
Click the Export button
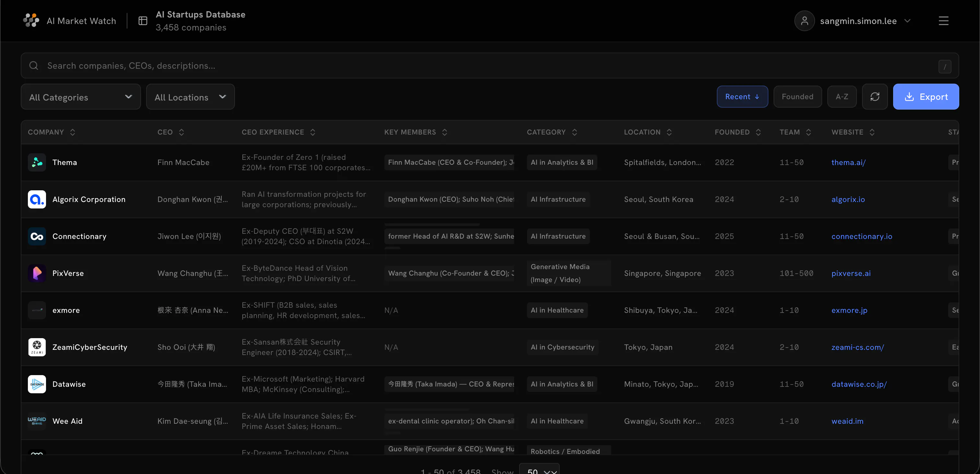[x=926, y=97]
